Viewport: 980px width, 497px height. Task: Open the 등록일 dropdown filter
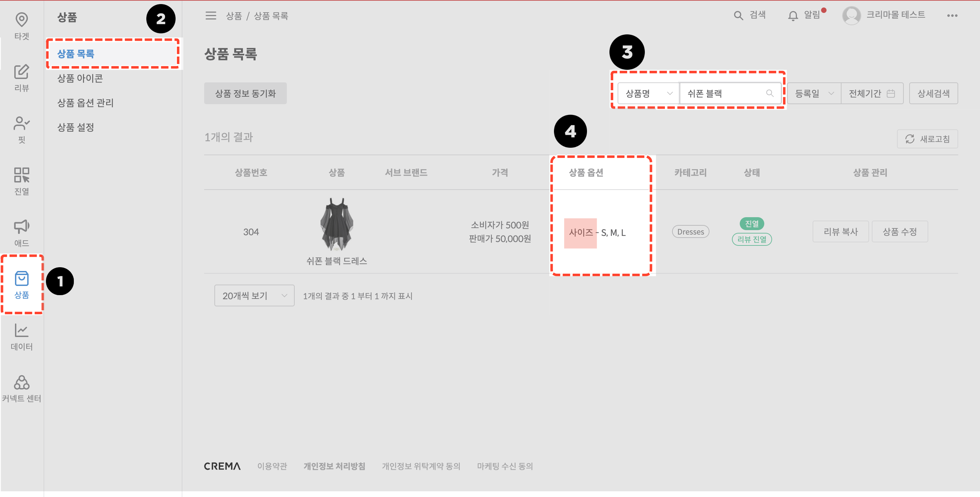pyautogui.click(x=814, y=93)
